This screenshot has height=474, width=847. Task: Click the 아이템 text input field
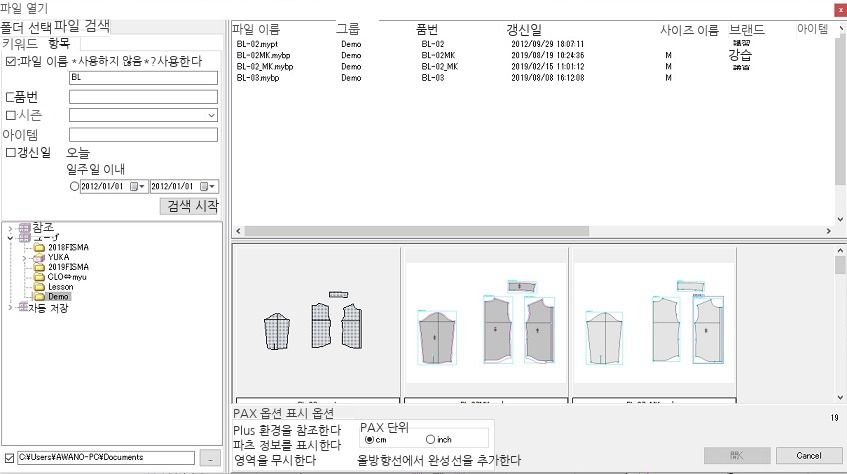click(143, 135)
